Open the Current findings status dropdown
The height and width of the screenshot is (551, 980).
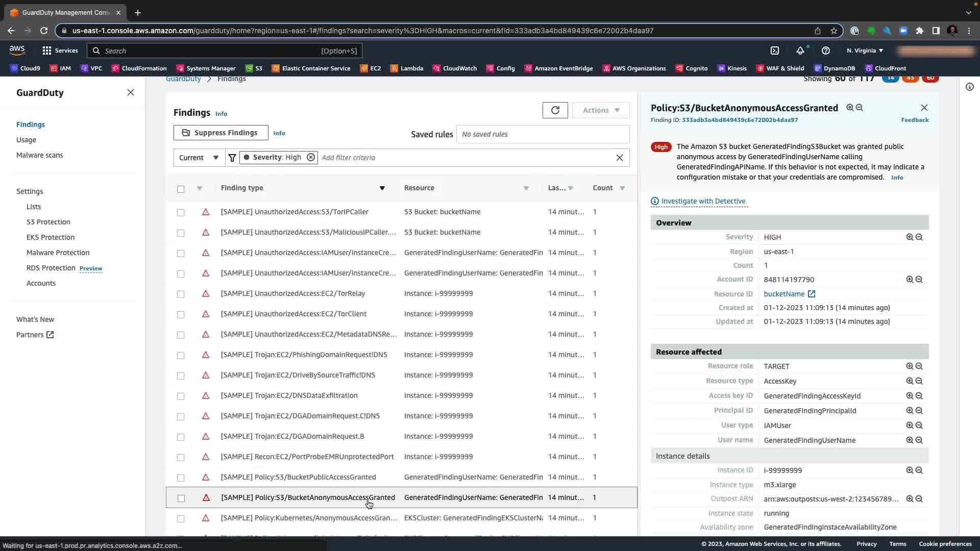[x=199, y=158]
